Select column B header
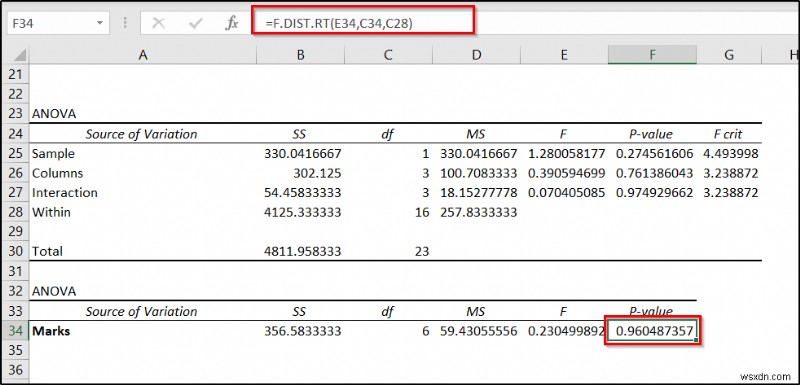The width and height of the screenshot is (800, 385). (301, 55)
